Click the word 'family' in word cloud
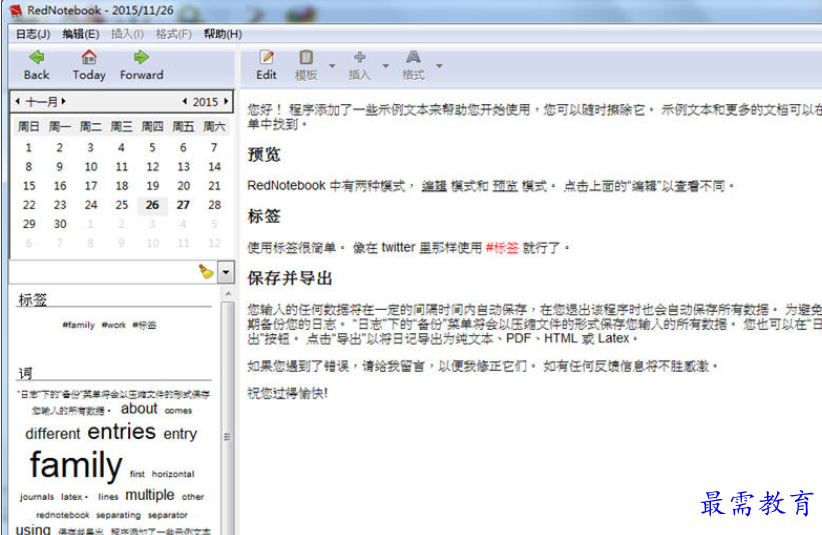The height and width of the screenshot is (535, 822). (x=76, y=464)
